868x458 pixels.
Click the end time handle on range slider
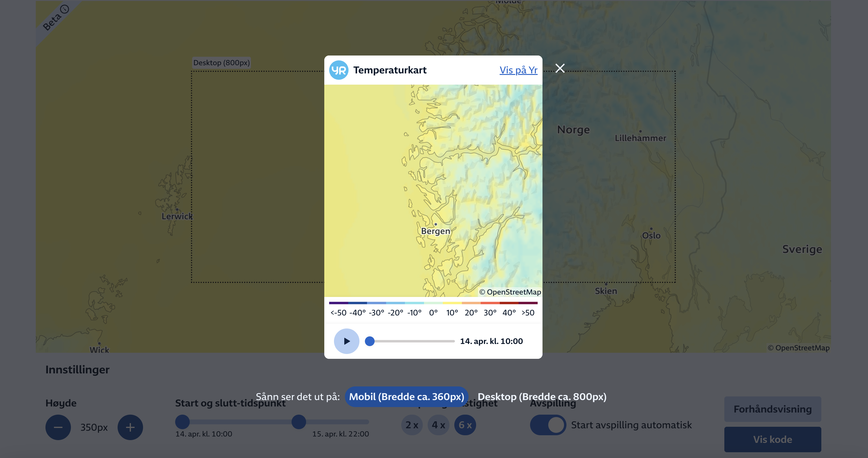point(299,422)
